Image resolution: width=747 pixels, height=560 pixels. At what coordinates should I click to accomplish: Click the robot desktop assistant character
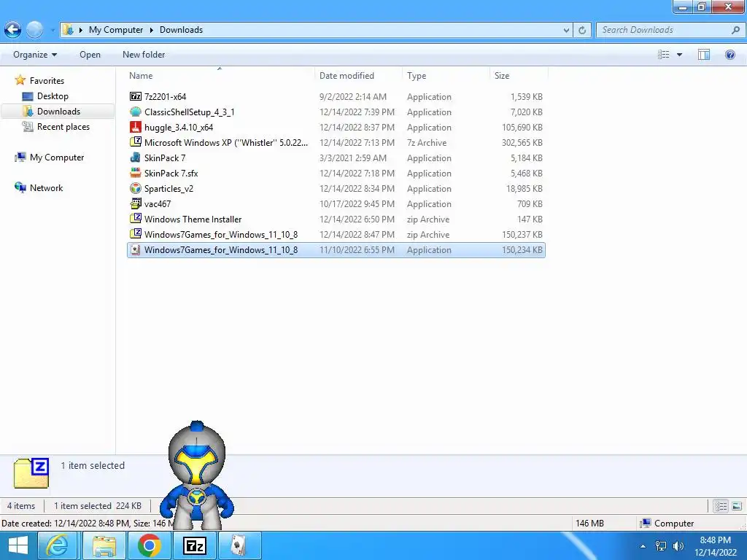[x=197, y=475]
